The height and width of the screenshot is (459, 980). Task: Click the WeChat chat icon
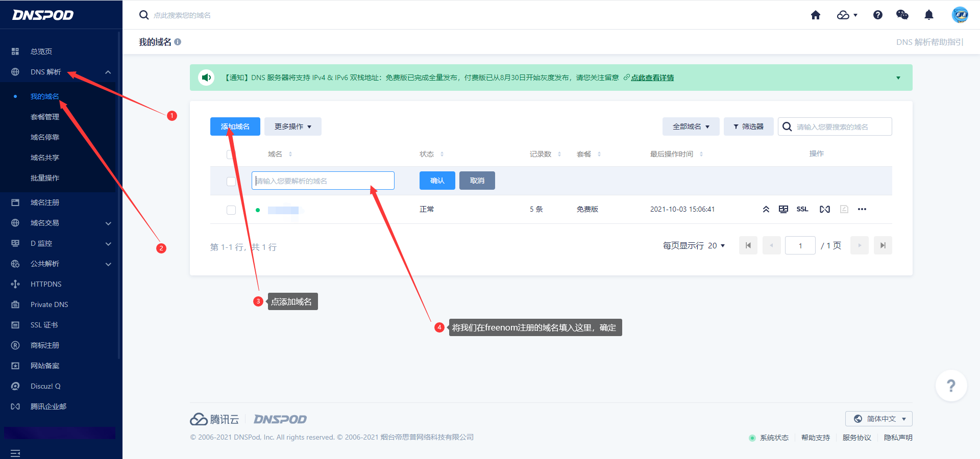[x=902, y=15]
